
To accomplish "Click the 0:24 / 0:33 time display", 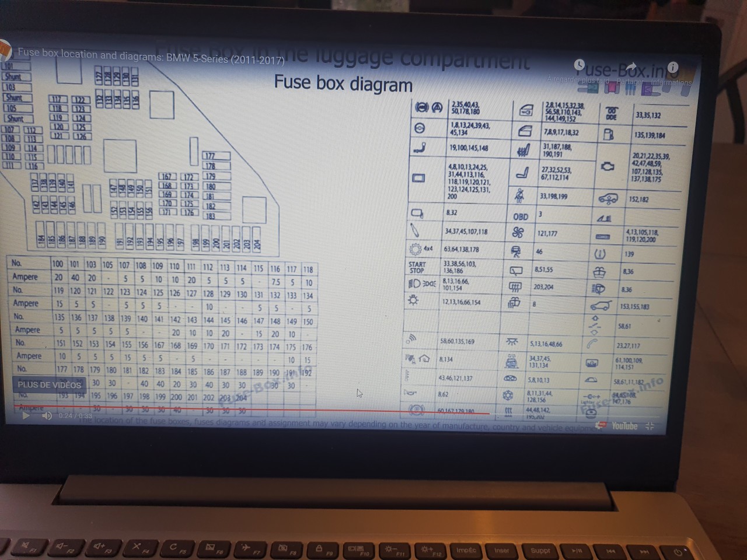I will (x=75, y=416).
